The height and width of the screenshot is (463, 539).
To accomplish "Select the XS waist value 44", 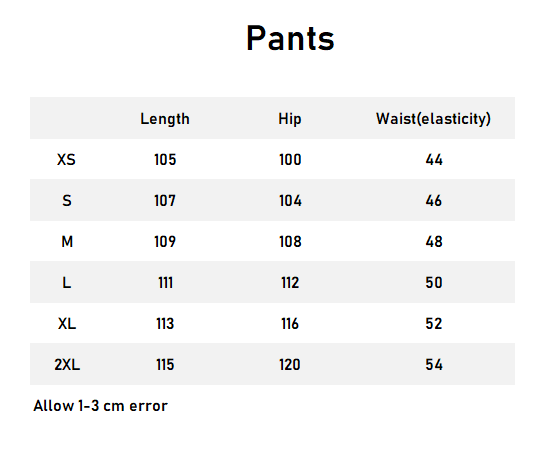I will click(x=434, y=159).
